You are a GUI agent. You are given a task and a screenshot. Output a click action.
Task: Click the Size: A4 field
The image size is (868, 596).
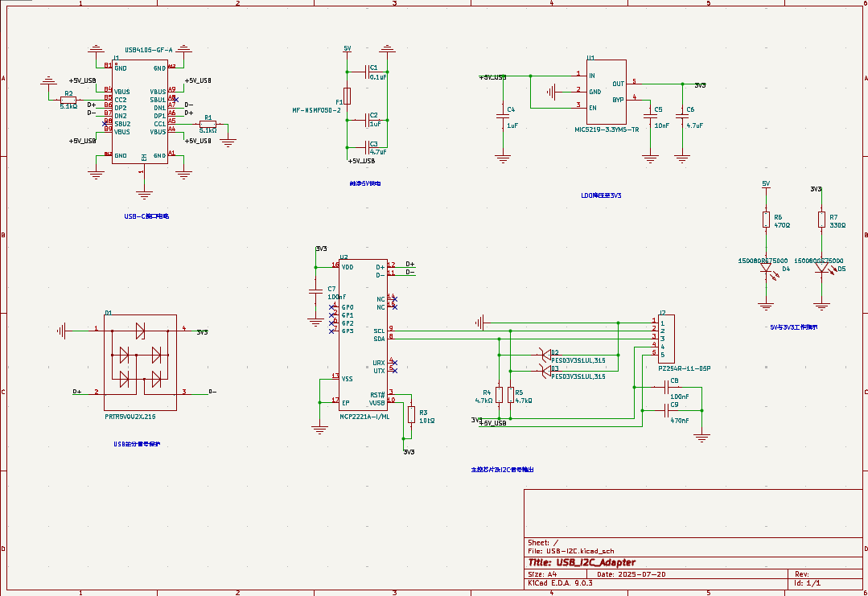point(542,574)
